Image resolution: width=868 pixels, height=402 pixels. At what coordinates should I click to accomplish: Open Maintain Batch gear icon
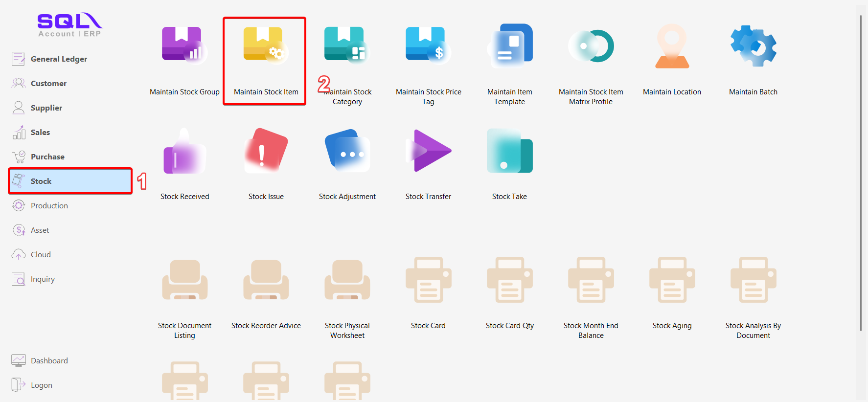pyautogui.click(x=753, y=46)
